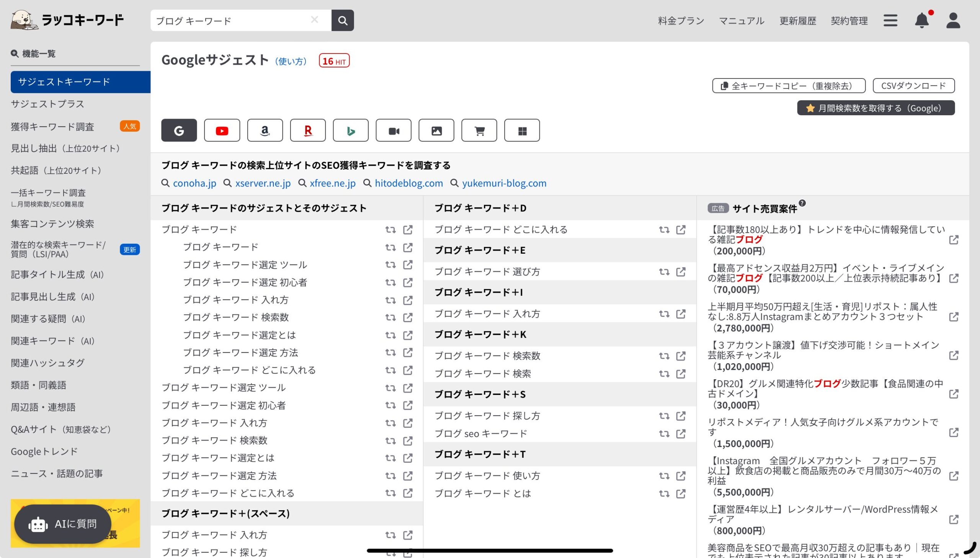Viewport: 980px width, 558px height.
Task: Click ブログ キーワード選定とは top-level row
Action: click(x=218, y=458)
